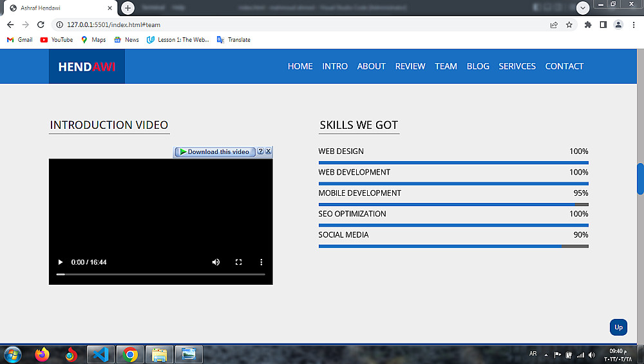The width and height of the screenshot is (644, 364).
Task: Click the page vertical scrollbar thumb
Action: pos(640,178)
